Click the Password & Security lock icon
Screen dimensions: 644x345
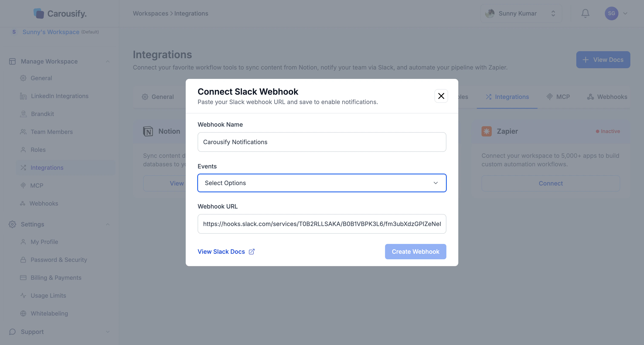click(x=23, y=260)
